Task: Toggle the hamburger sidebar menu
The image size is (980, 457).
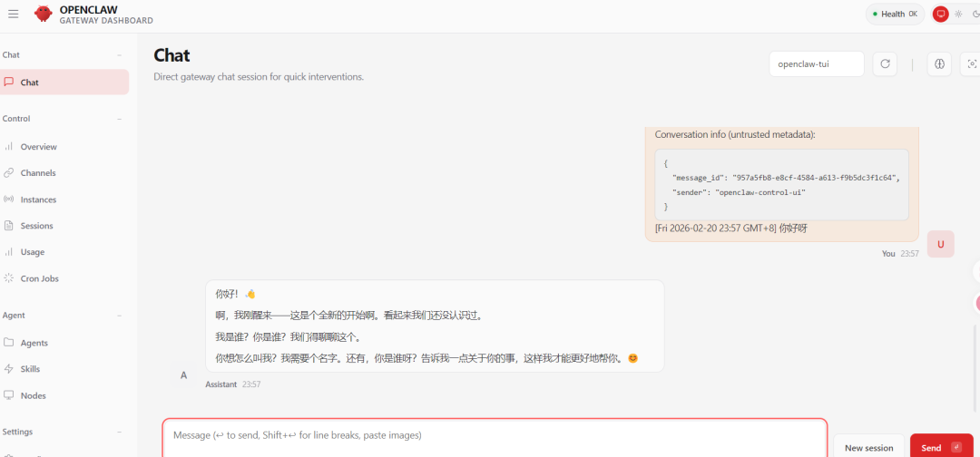Action: pos(13,14)
